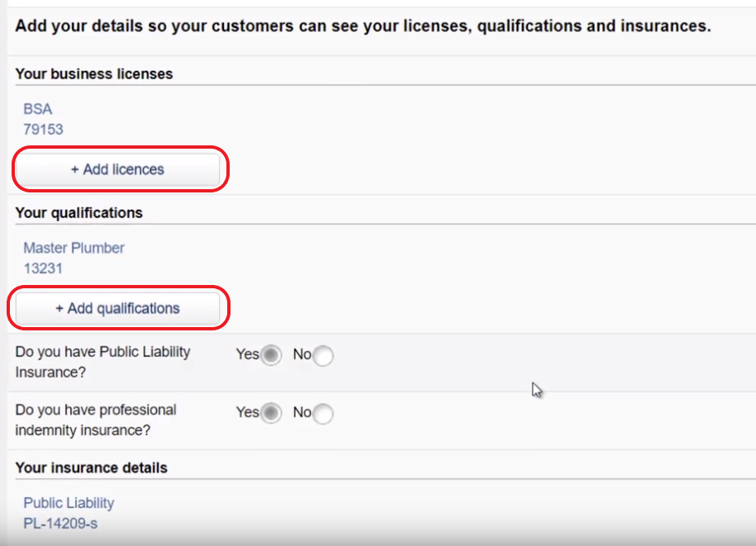Select Yes for Public Liability Insurance
756x546 pixels.
tap(271, 355)
